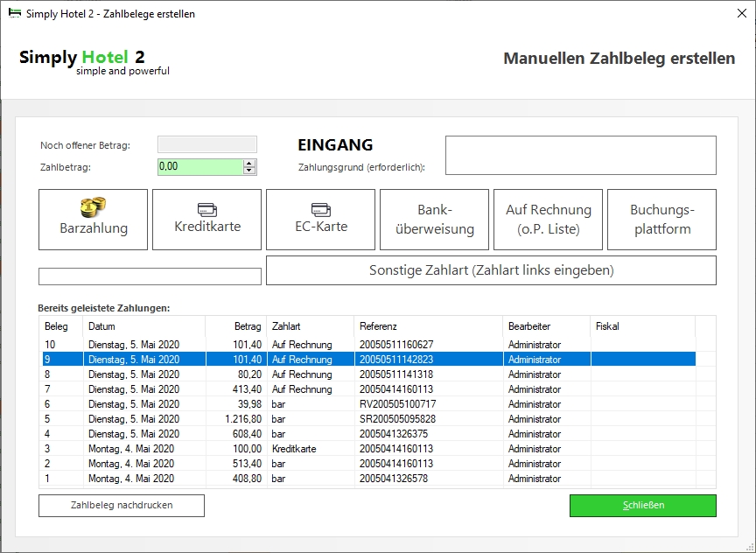
Task: Click Zahlbeleg nachdrucken button
Action: [x=122, y=505]
